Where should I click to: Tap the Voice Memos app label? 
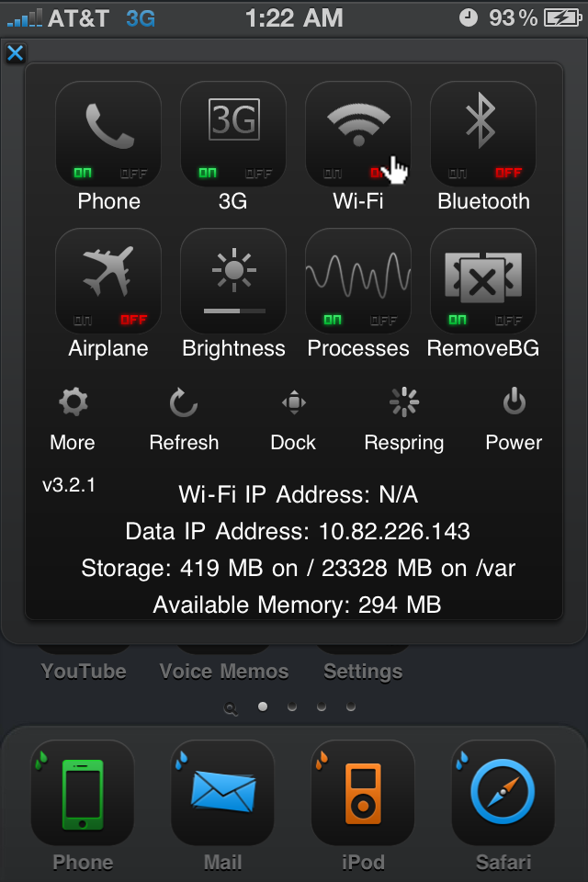point(224,671)
